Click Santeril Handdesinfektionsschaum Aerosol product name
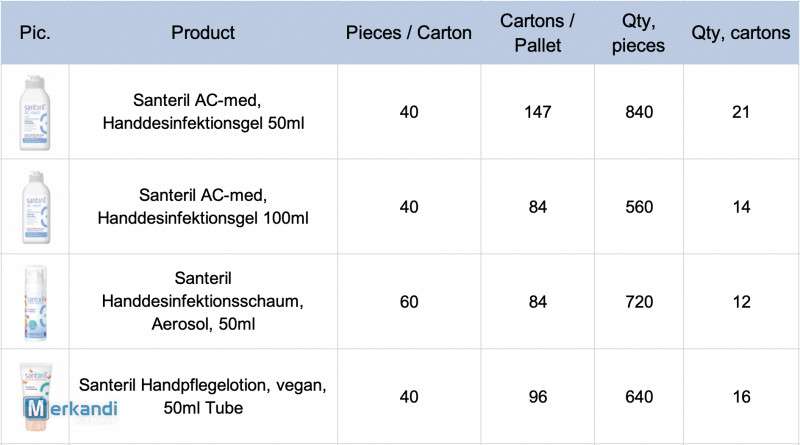Viewport: 800px width, 445px height. [x=203, y=301]
